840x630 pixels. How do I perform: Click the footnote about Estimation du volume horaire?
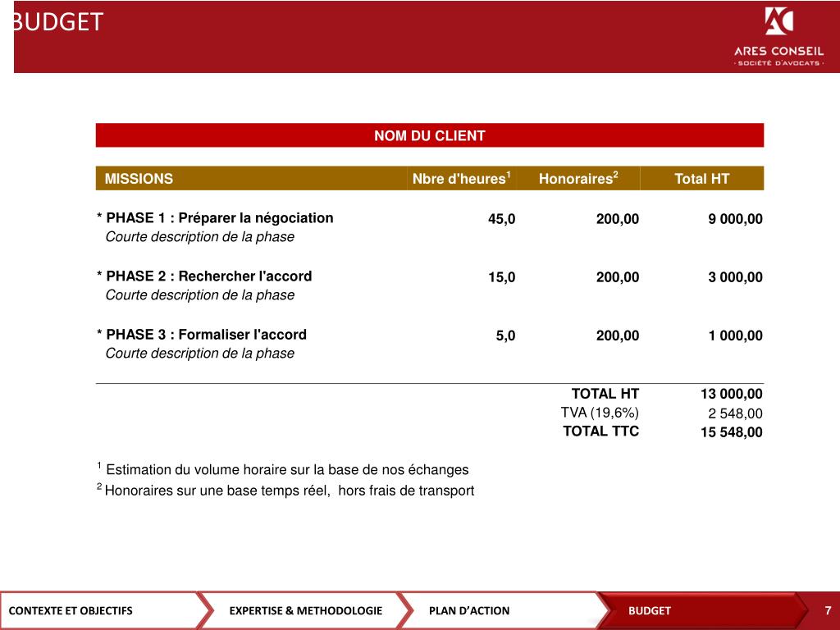[x=283, y=468]
